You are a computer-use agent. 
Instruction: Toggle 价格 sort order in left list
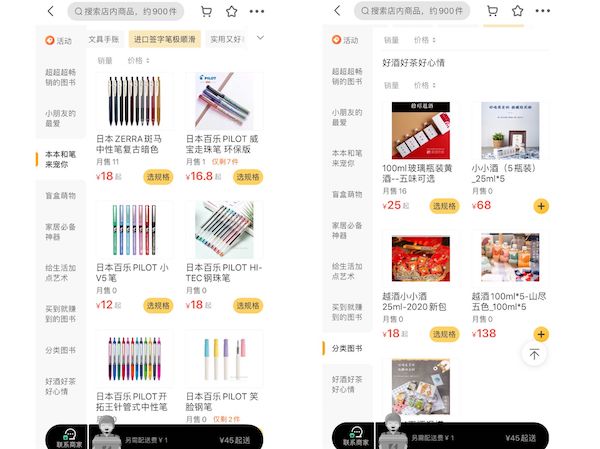coord(138,60)
